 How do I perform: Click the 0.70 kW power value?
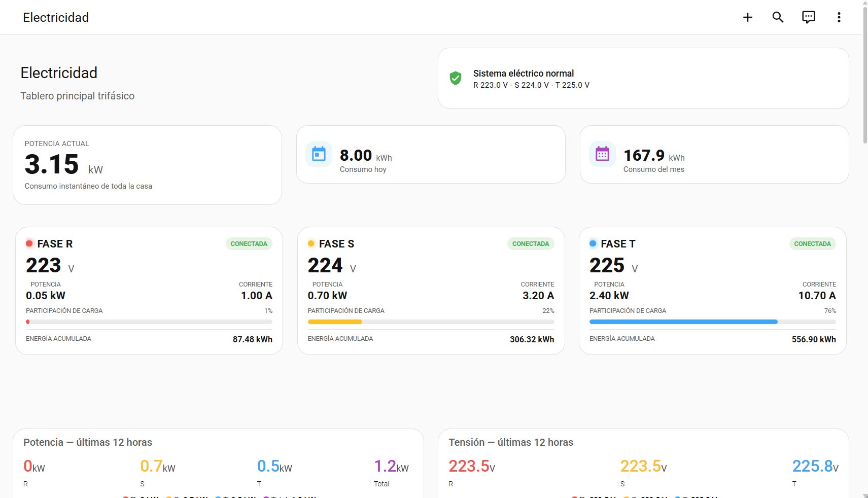[x=327, y=296]
